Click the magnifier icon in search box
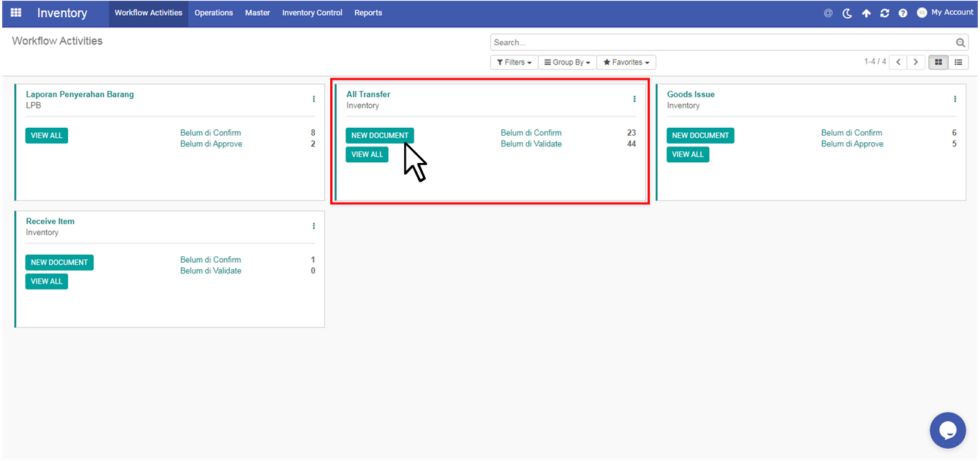 (x=961, y=43)
